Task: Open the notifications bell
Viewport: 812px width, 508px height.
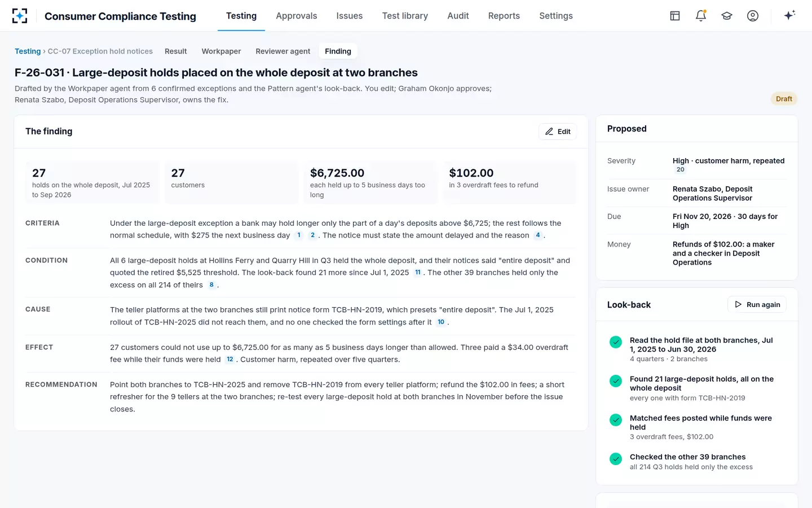Action: [x=701, y=16]
